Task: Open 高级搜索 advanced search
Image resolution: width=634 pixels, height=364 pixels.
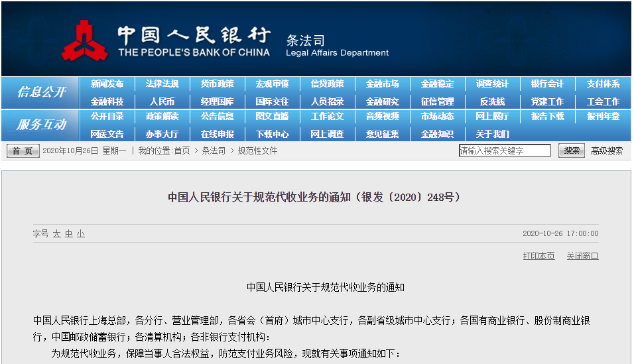Action: [x=607, y=151]
